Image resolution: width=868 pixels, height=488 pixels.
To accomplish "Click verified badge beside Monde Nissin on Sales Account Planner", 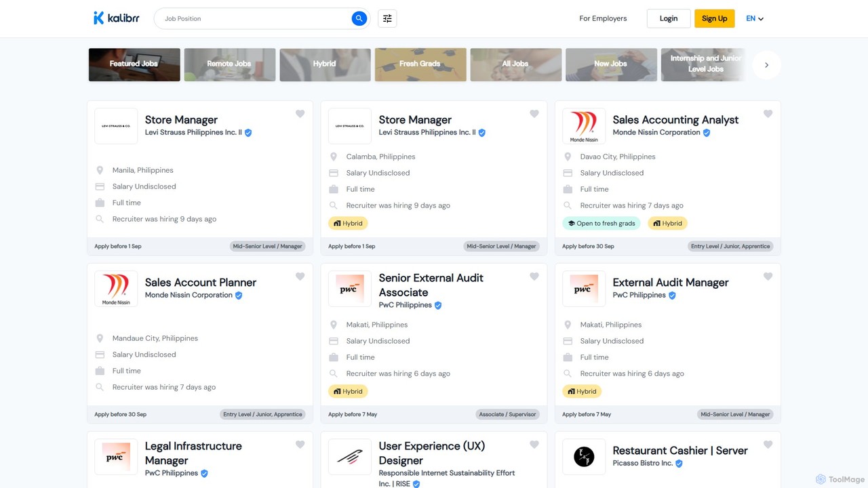I will (x=239, y=296).
